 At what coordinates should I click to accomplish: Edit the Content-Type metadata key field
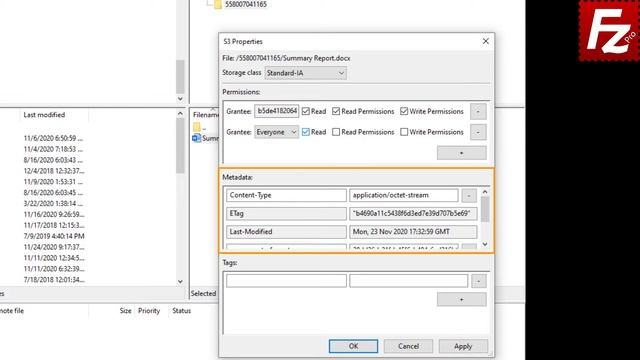click(x=286, y=195)
